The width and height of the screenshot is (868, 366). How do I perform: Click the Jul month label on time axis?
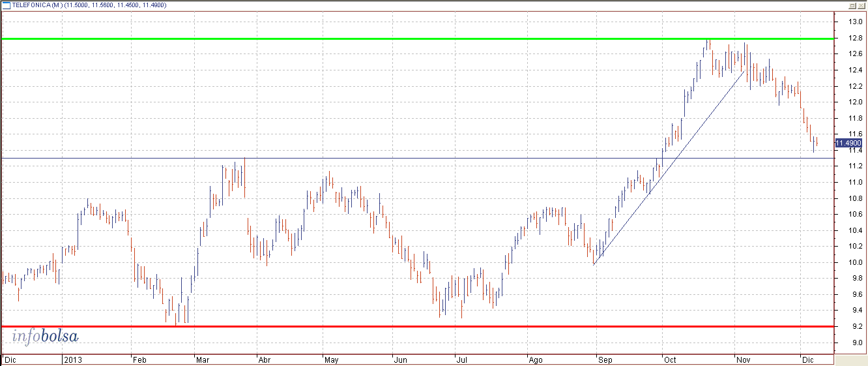[461, 359]
